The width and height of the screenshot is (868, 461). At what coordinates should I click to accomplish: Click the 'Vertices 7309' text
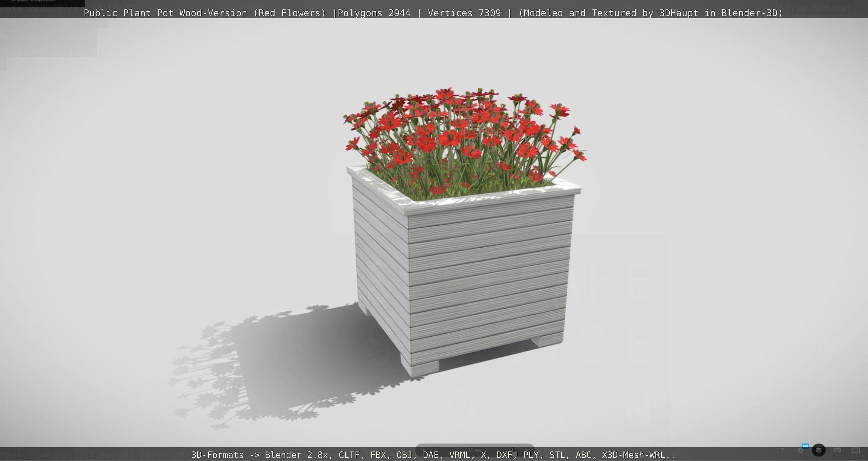point(464,13)
